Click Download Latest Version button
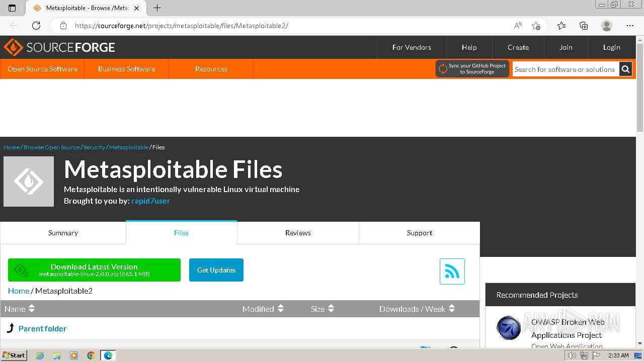644x362 pixels. tap(94, 270)
